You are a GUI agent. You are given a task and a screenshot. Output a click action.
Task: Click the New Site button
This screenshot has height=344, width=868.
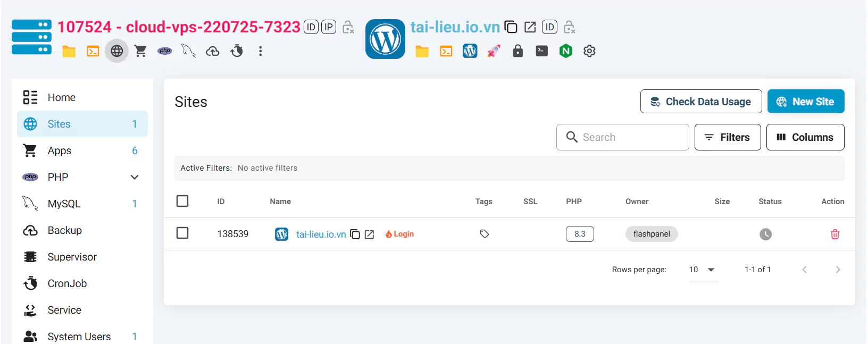coord(805,102)
